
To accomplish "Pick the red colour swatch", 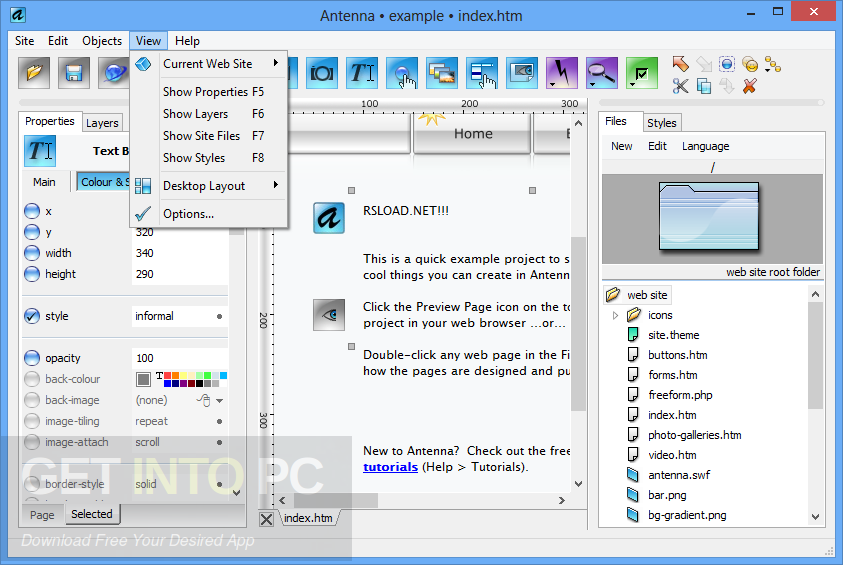I will click(168, 376).
